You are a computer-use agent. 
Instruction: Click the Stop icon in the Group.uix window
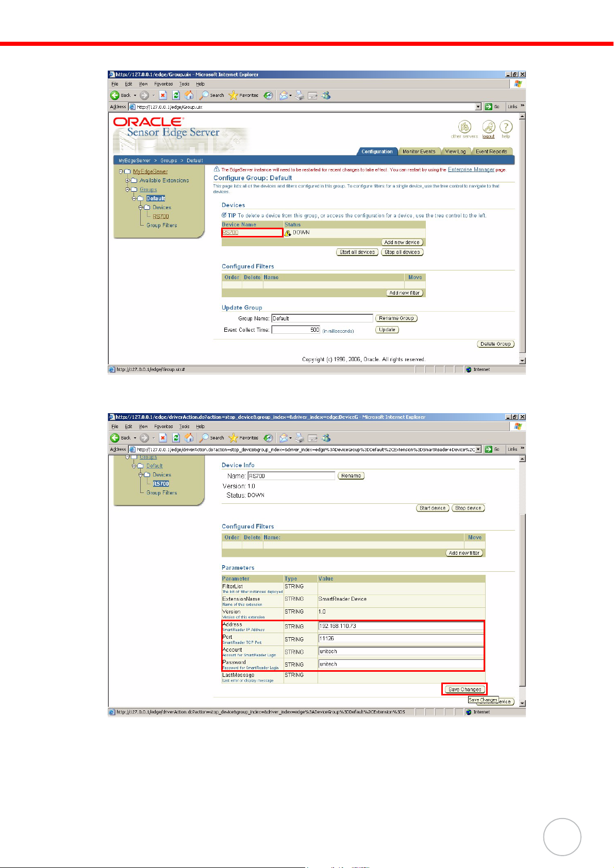point(163,95)
